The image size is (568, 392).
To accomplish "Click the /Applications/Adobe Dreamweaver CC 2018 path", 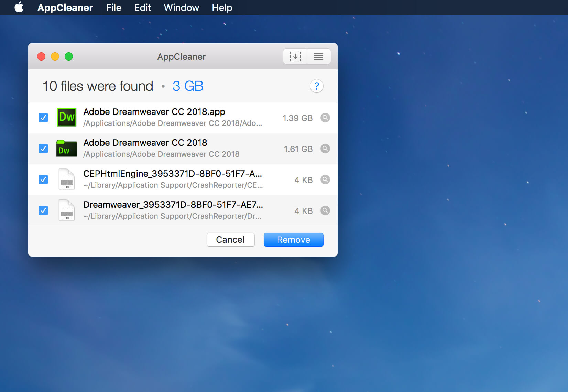I will coord(162,154).
